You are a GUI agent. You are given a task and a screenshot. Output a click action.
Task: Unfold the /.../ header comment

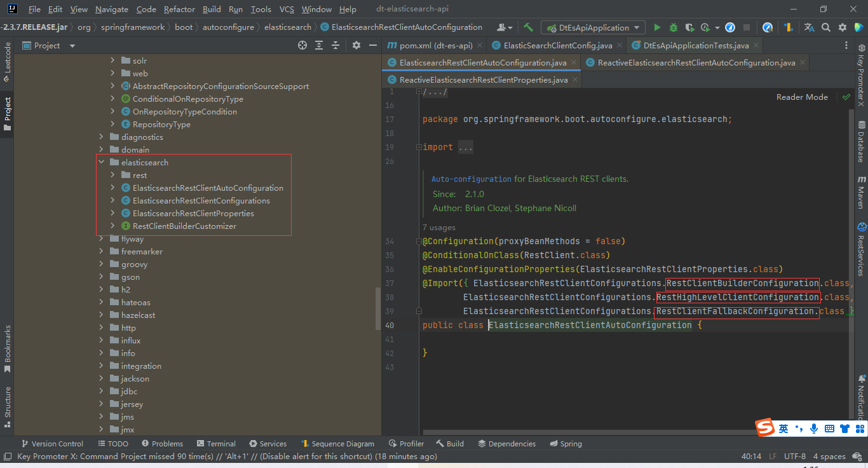pyautogui.click(x=435, y=92)
